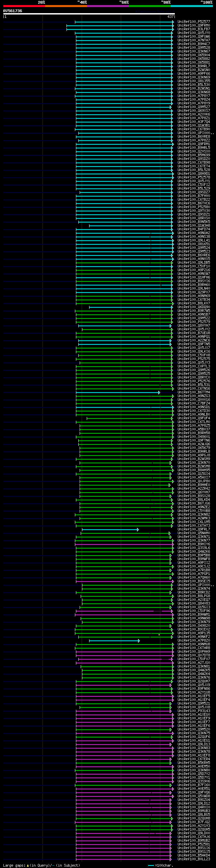Screen dimensions: 216x868
Task: Click the UniRef100_Q3KN67 label
Action: pos(194,51)
